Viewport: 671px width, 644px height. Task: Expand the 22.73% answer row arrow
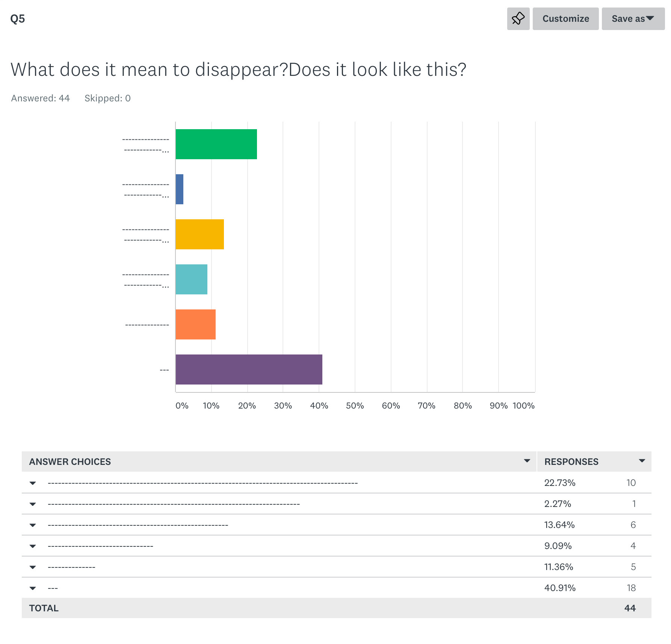coord(33,483)
